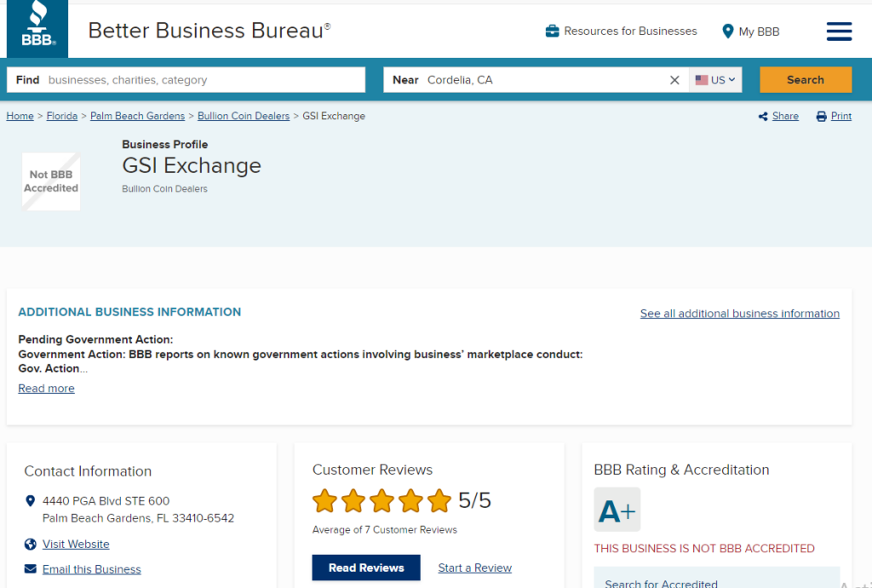Click the Better Business Bureau title text

pyautogui.click(x=209, y=31)
